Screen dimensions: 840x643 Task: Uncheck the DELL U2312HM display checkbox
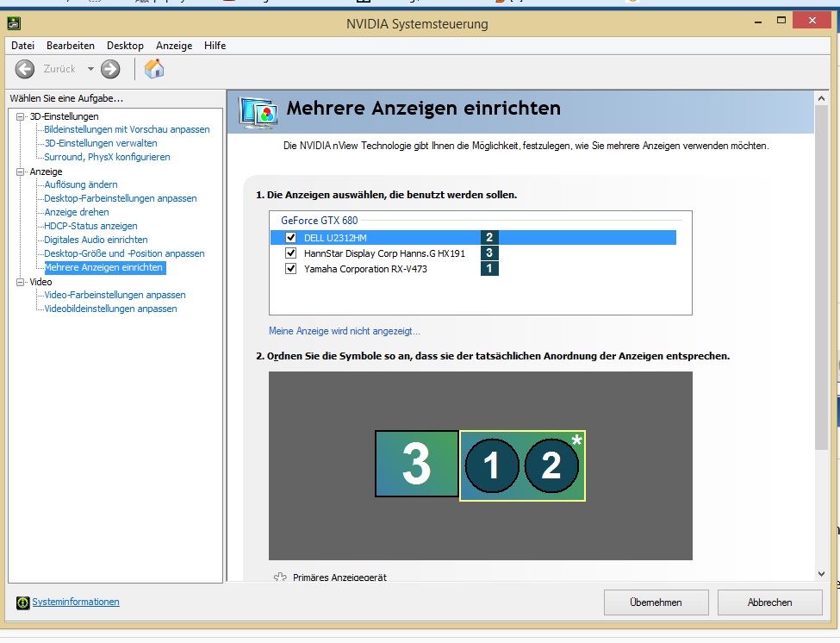[x=290, y=237]
